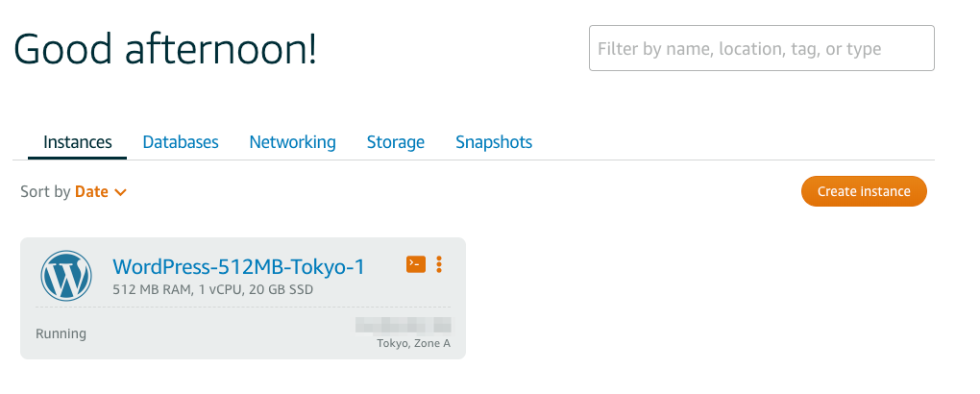Click the 512 MB RAM specs line

coord(212,289)
